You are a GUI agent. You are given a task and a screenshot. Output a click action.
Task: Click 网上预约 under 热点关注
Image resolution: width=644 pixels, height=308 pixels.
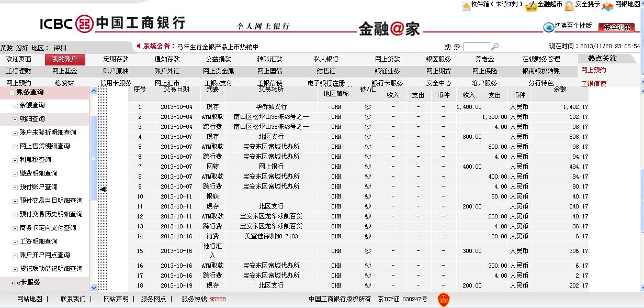(x=594, y=70)
